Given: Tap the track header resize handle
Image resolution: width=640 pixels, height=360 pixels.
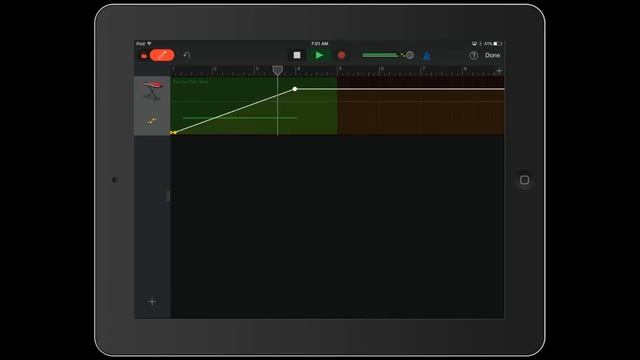Looking at the screenshot, I should (168, 196).
